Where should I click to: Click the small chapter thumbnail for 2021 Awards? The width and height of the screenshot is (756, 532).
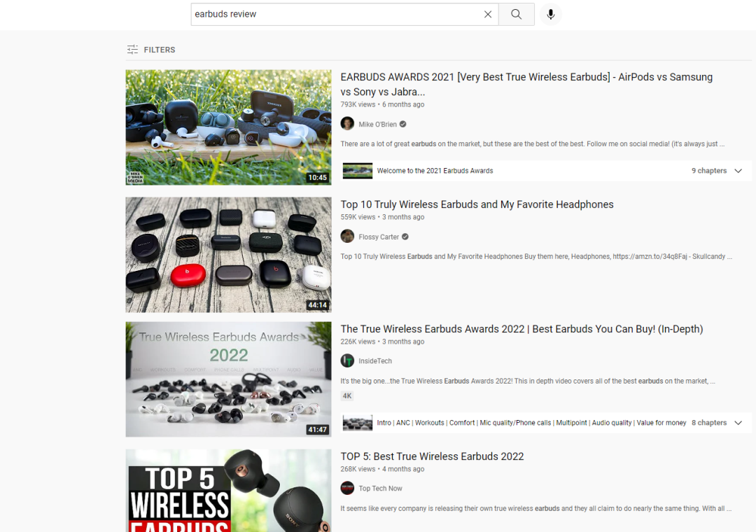[x=357, y=171]
